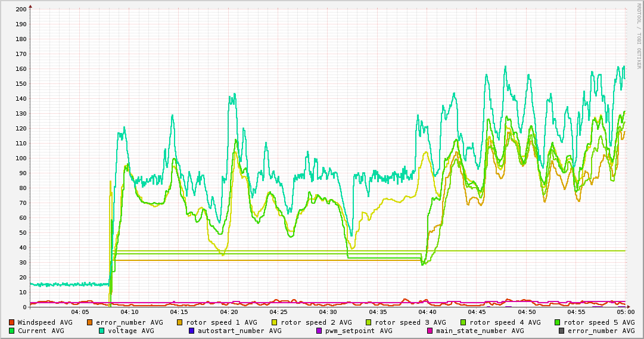
Task: Click the 04:15 time axis label
Action: [179, 313]
